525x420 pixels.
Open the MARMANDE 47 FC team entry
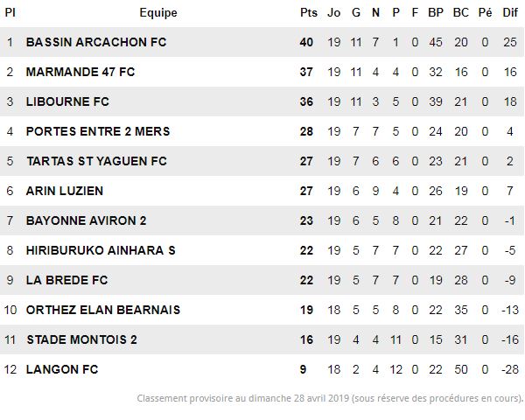[80, 72]
